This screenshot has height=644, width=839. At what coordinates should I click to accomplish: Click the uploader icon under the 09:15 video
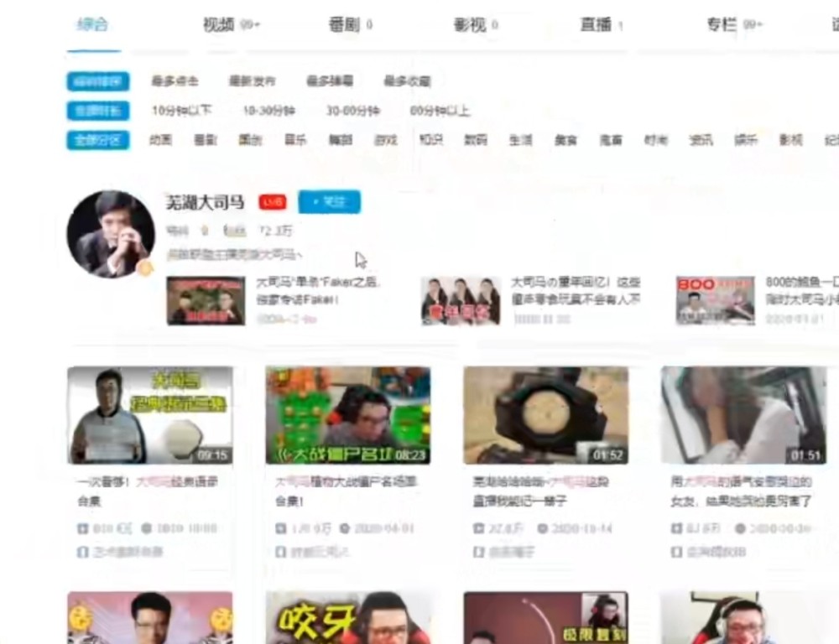(x=82, y=552)
